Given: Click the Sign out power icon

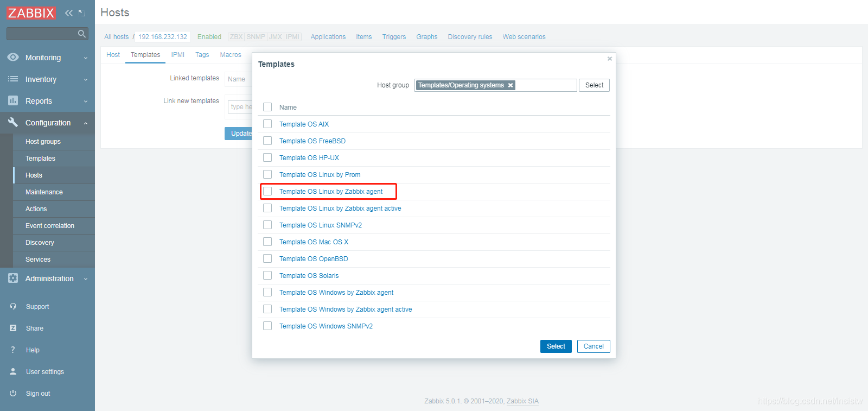Looking at the screenshot, I should pos(13,393).
